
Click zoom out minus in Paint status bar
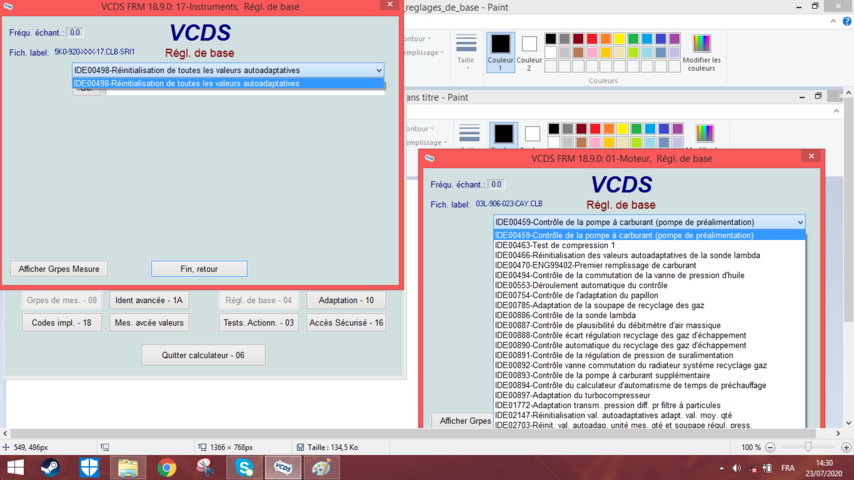(x=770, y=447)
